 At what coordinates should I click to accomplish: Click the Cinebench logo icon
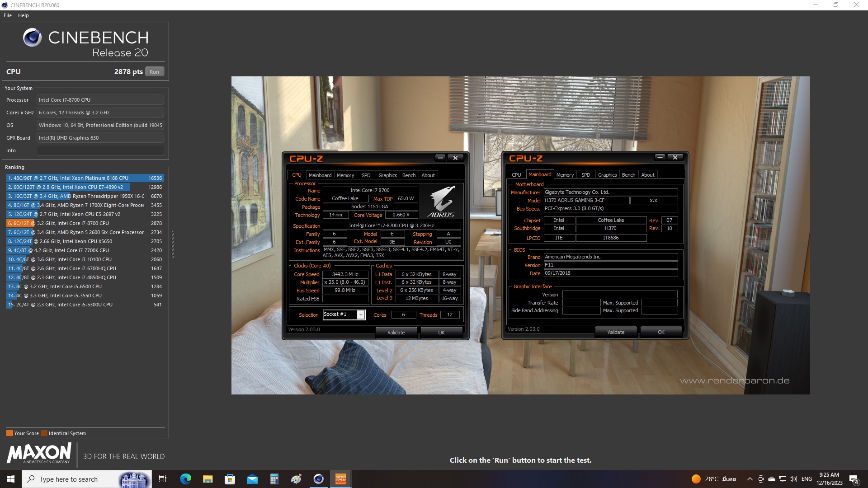click(32, 38)
